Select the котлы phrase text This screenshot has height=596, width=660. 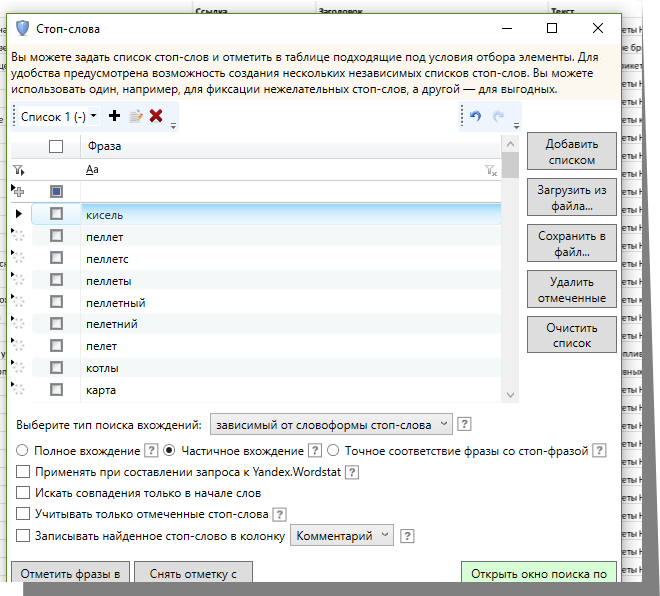coord(102,368)
